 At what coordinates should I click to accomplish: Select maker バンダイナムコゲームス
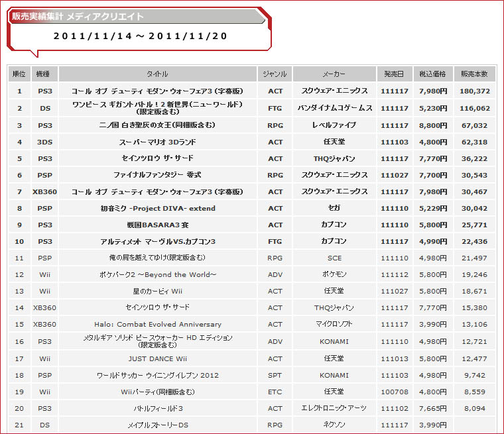(x=335, y=108)
